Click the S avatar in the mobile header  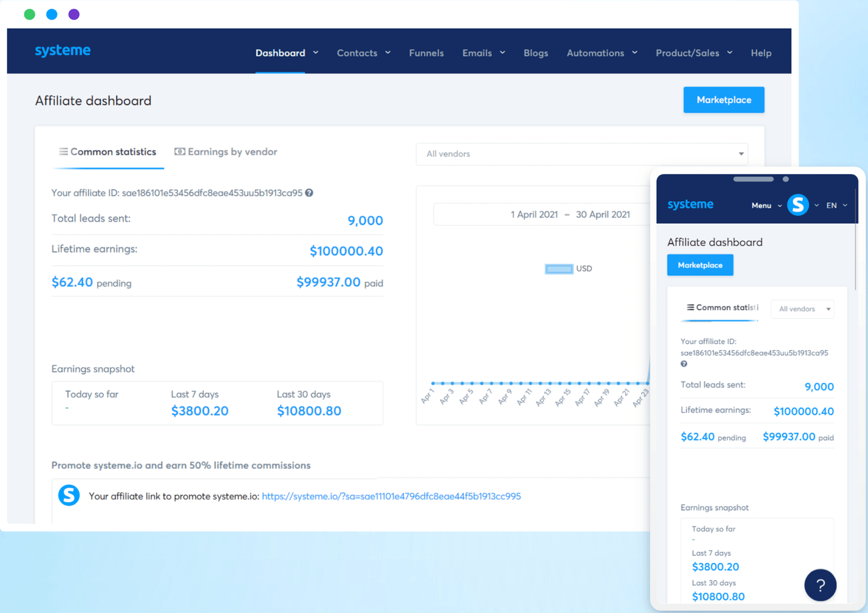pos(798,205)
